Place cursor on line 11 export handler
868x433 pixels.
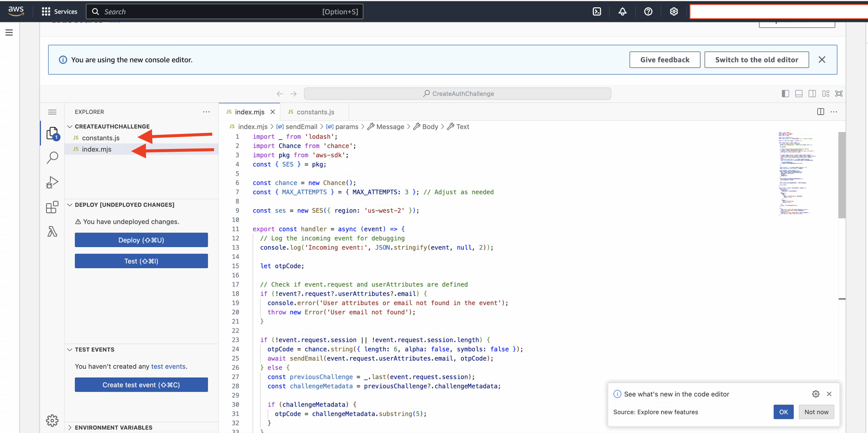(x=328, y=229)
